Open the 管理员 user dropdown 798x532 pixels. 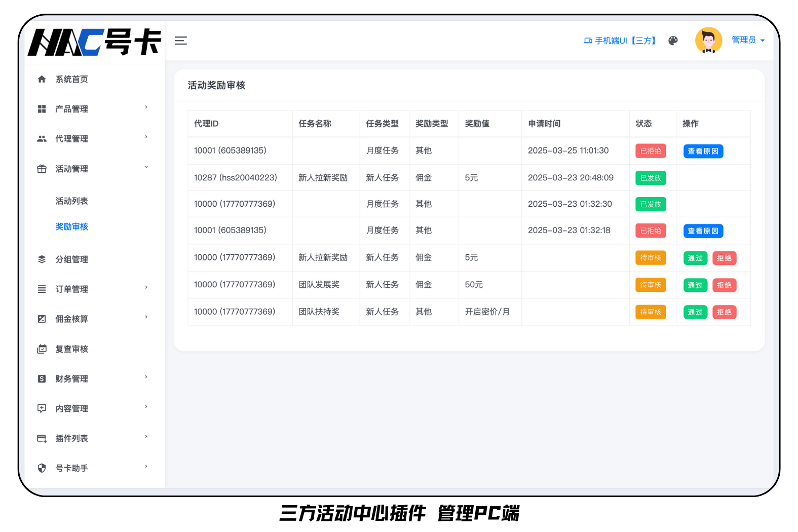click(x=748, y=40)
